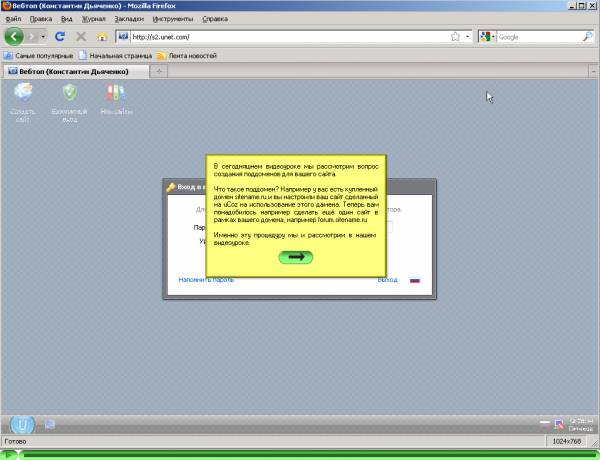This screenshot has height=460, width=600.
Task: Bookmark page with the star icon
Action: tap(455, 37)
